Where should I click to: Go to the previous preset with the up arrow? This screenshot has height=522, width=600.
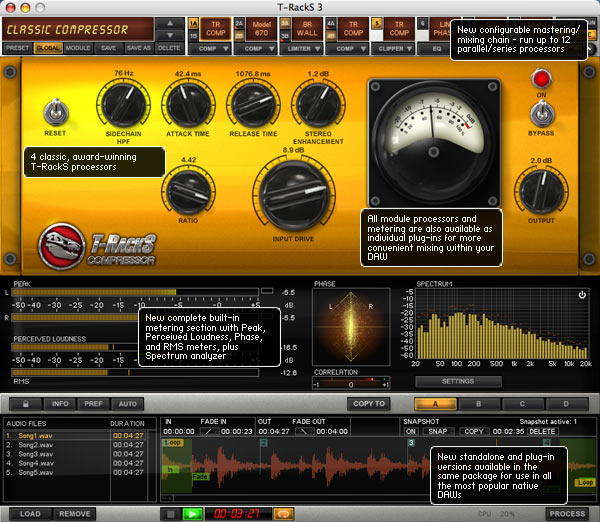[x=170, y=23]
